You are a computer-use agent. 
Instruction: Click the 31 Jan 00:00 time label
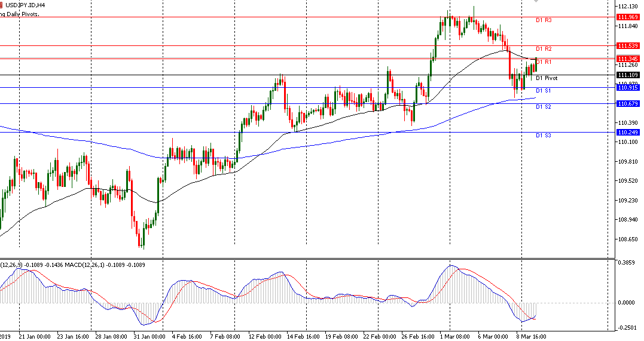pos(149,337)
